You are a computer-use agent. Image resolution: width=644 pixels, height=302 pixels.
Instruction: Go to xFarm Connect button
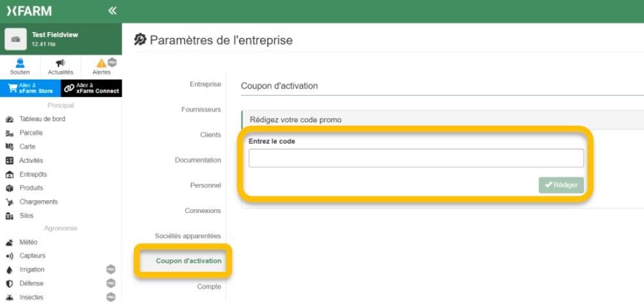pos(92,88)
